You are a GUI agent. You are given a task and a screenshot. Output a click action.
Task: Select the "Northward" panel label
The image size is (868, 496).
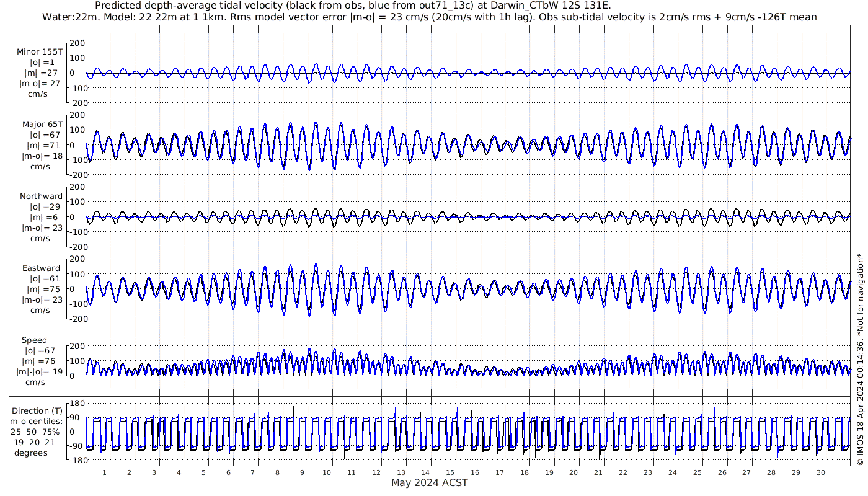coord(42,196)
